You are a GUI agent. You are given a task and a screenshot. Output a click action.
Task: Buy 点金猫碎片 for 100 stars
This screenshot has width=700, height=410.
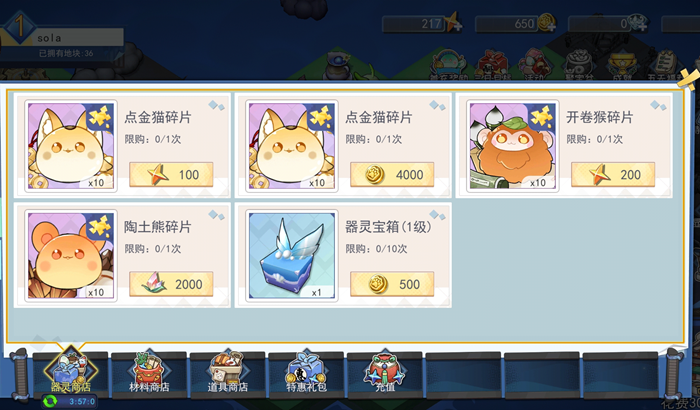[x=171, y=175]
